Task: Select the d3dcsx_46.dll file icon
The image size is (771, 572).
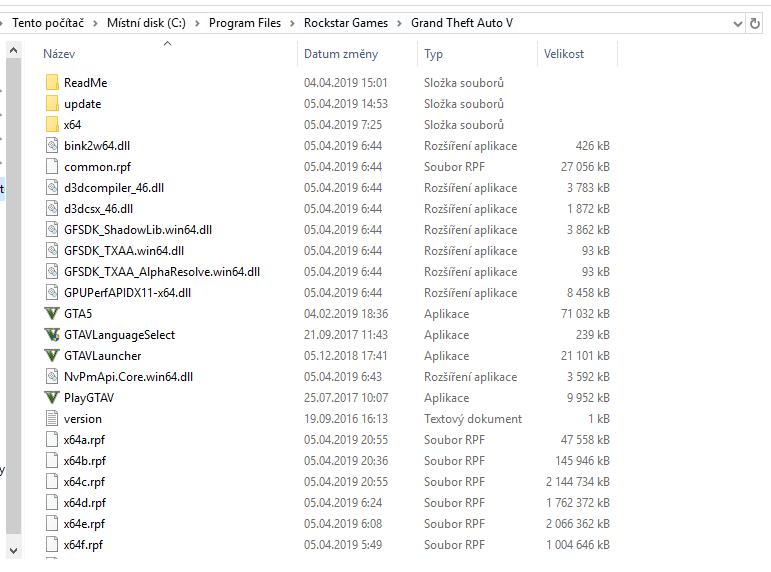Action: (x=52, y=209)
